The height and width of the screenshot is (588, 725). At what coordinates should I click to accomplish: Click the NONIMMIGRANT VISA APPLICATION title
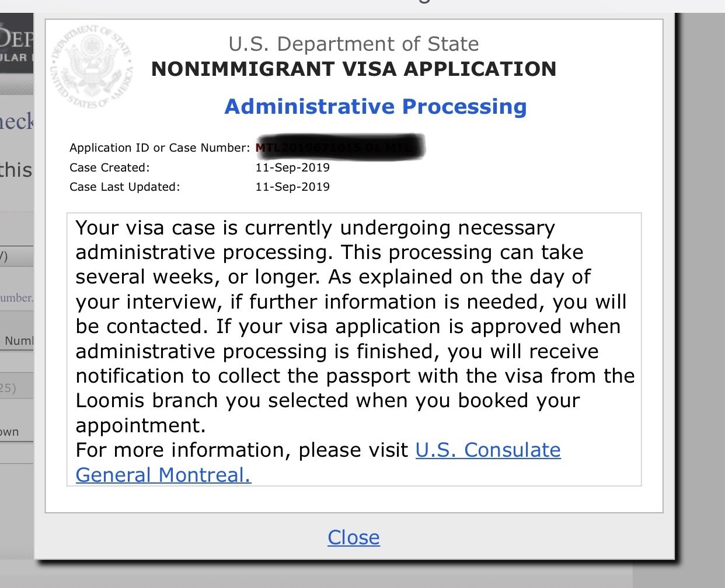point(354,69)
